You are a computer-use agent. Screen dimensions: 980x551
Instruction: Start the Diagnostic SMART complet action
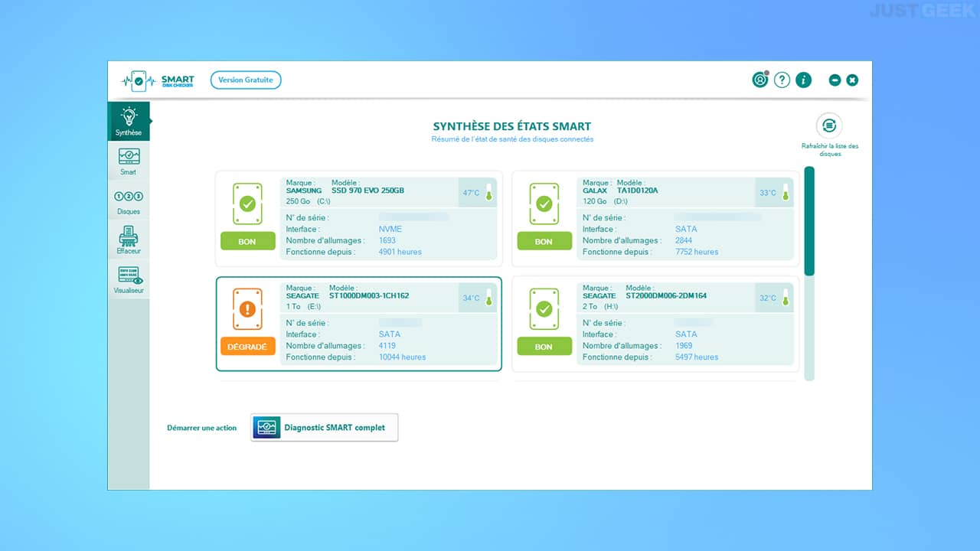tap(325, 428)
